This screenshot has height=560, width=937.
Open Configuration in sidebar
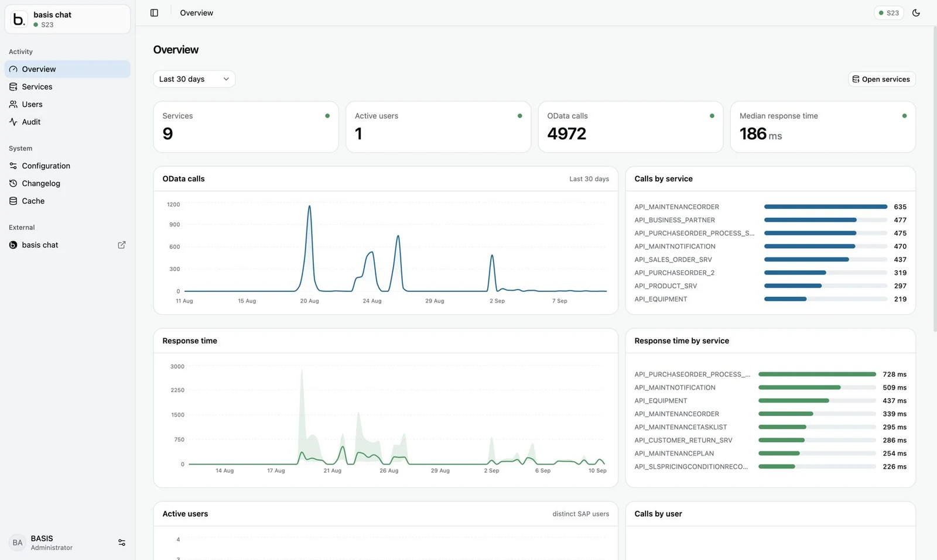click(67, 166)
